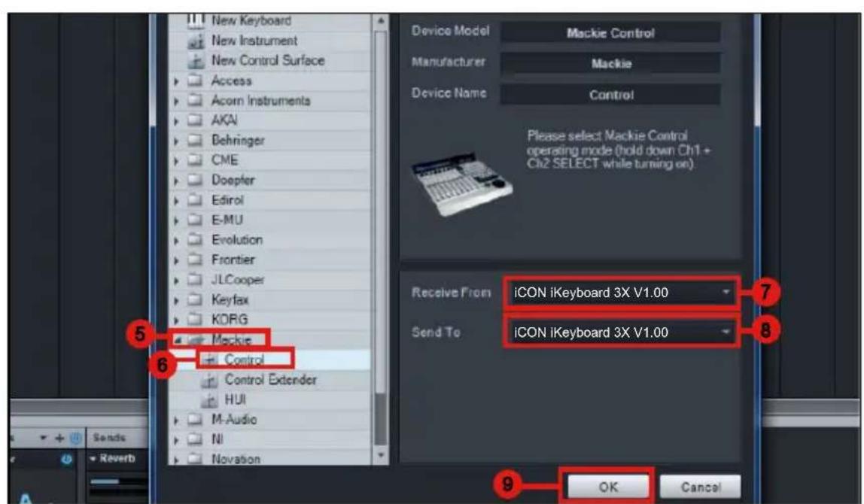864x504 pixels.
Task: Click the KORG folder icon
Action: 194,320
